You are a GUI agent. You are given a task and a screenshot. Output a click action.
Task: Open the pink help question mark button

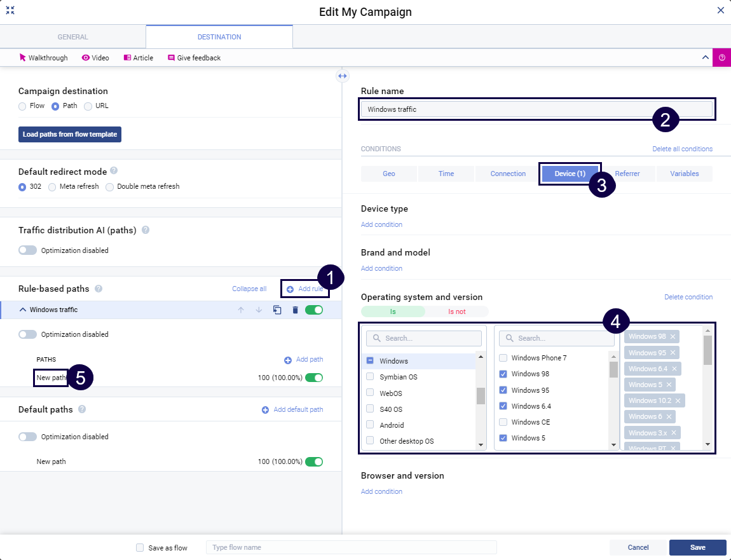click(x=721, y=57)
